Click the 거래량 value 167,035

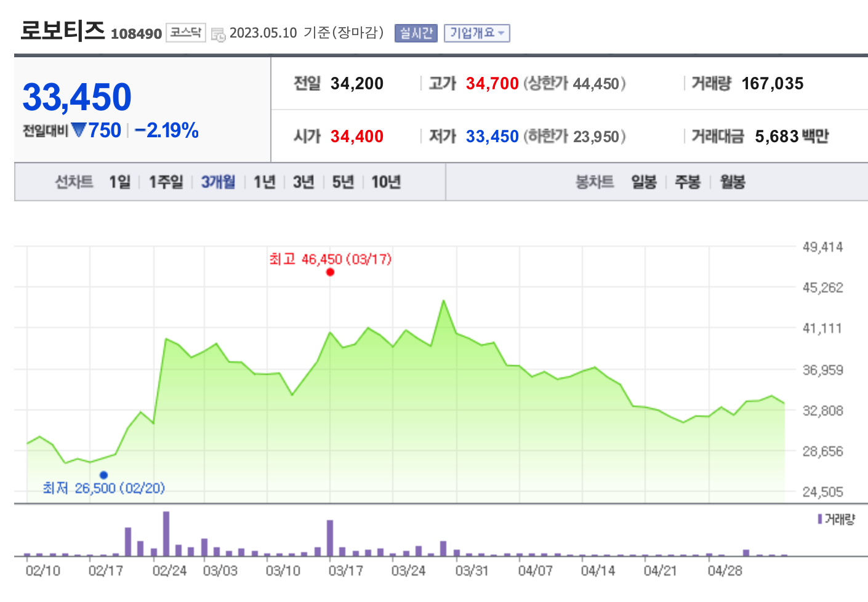click(x=773, y=84)
